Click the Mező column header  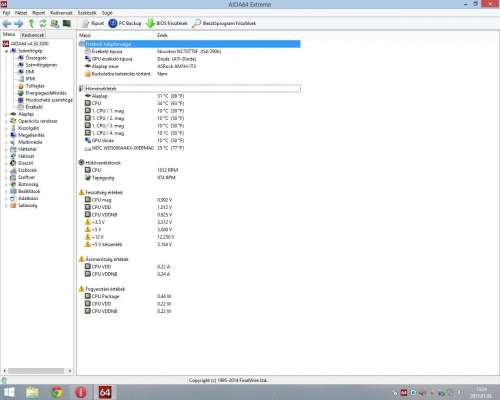pyautogui.click(x=85, y=35)
